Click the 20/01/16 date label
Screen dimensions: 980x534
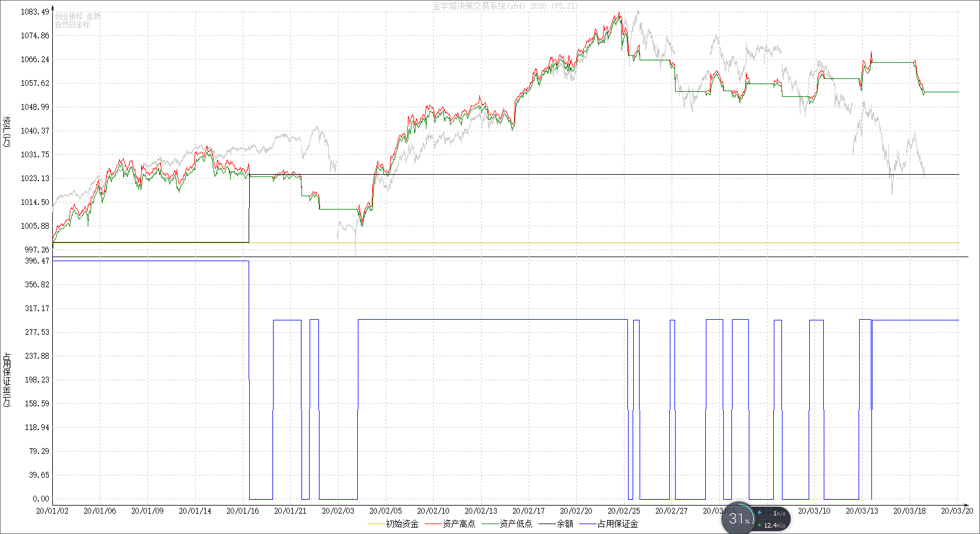(x=243, y=511)
